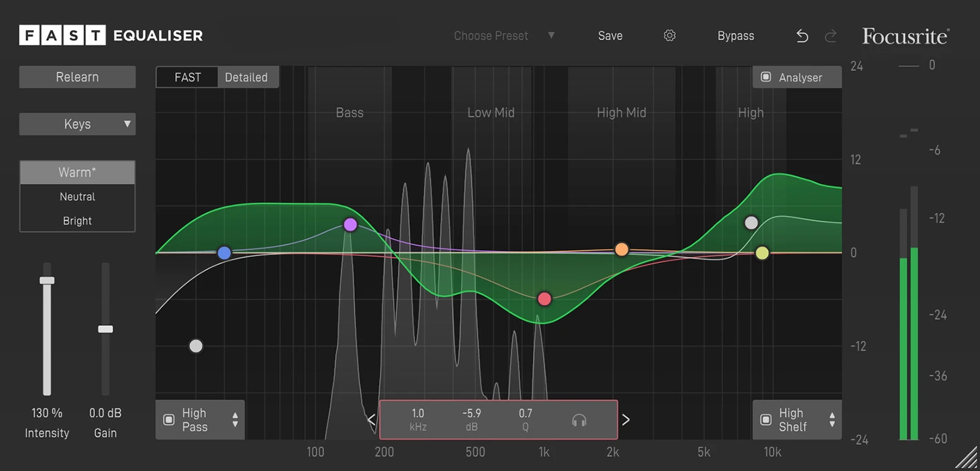Select the red EQ band node

pyautogui.click(x=544, y=299)
